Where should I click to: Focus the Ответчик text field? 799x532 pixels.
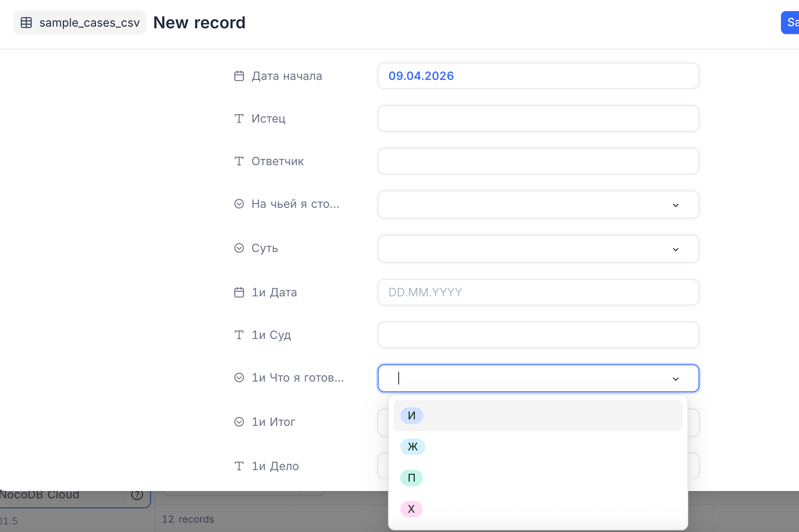538,161
